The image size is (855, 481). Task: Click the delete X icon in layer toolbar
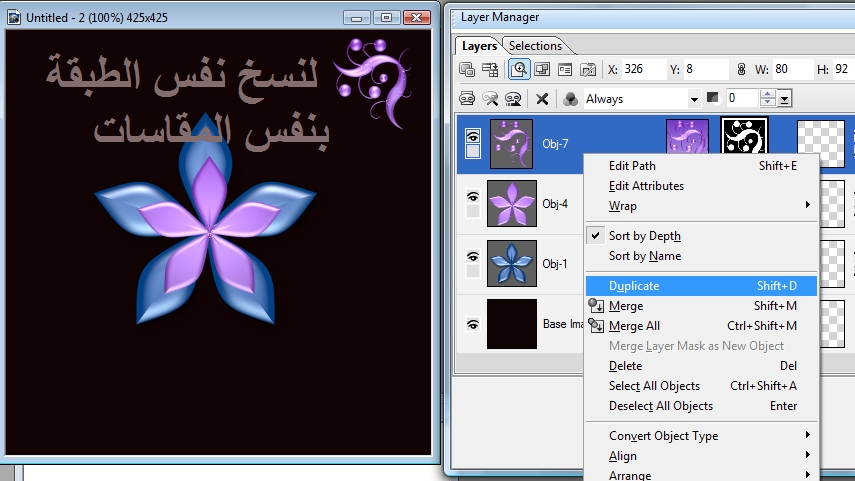point(542,99)
